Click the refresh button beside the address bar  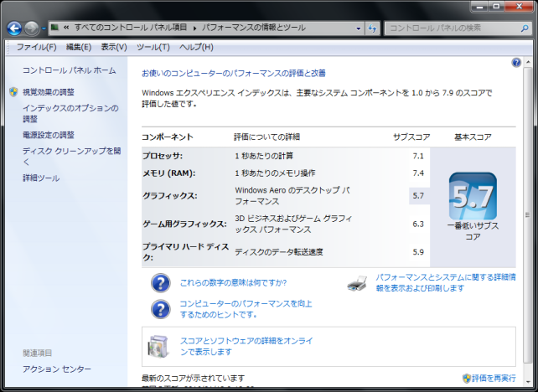click(372, 28)
